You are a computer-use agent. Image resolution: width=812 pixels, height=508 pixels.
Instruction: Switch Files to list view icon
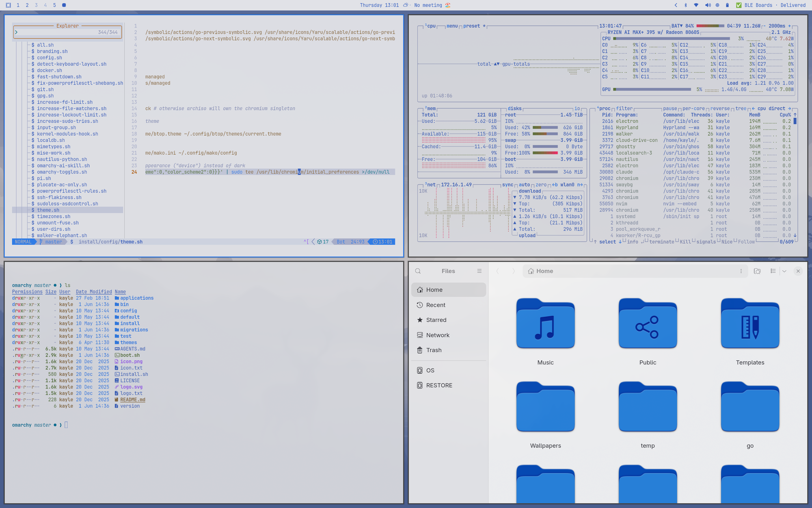773,271
